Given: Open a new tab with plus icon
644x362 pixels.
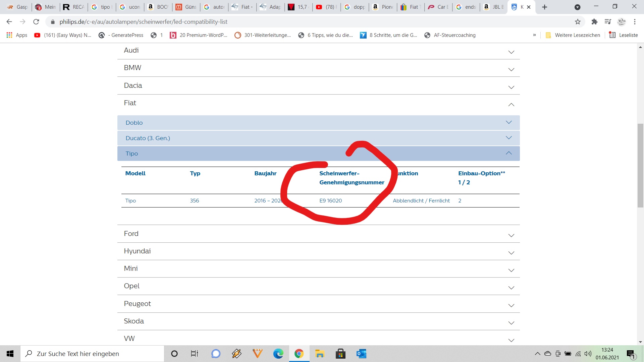Looking at the screenshot, I should 545,7.
